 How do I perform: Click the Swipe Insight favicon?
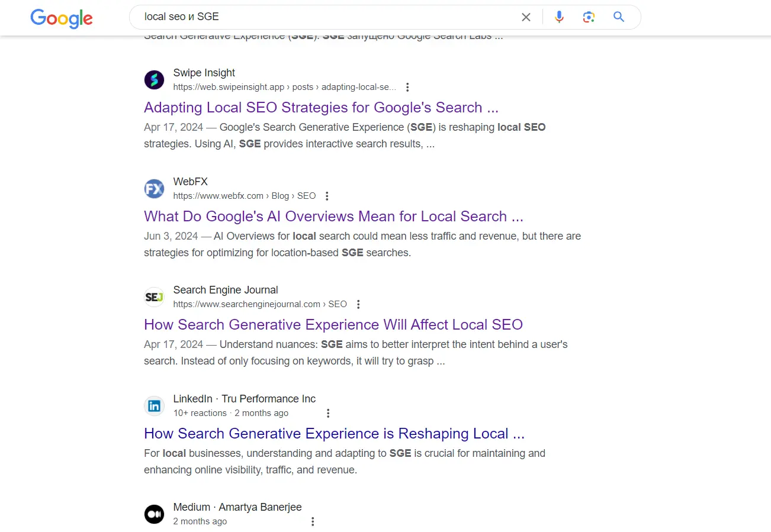coord(154,80)
